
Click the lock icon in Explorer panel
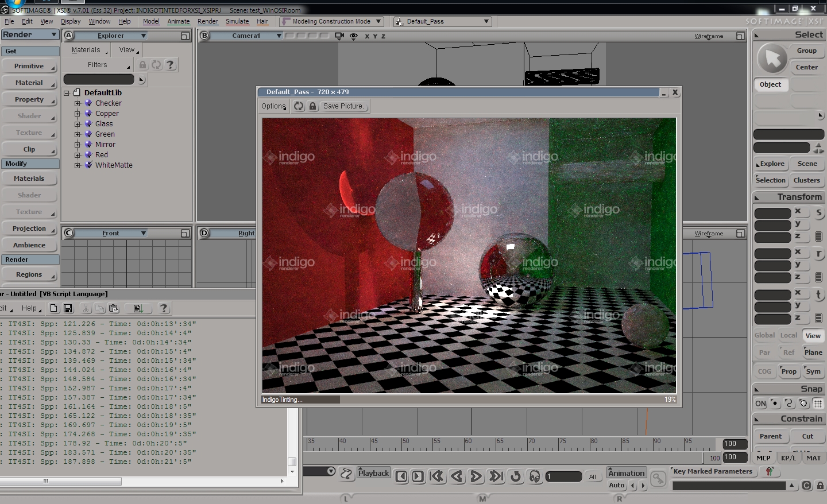142,65
